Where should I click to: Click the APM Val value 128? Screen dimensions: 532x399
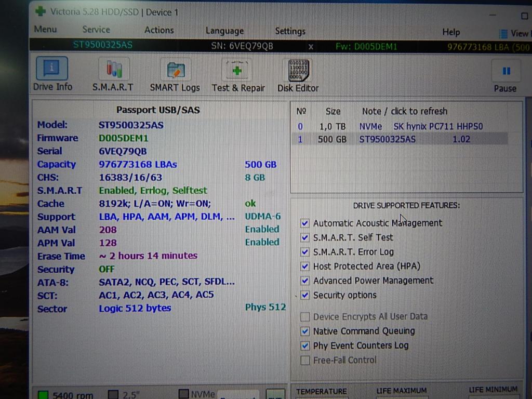pyautogui.click(x=108, y=243)
